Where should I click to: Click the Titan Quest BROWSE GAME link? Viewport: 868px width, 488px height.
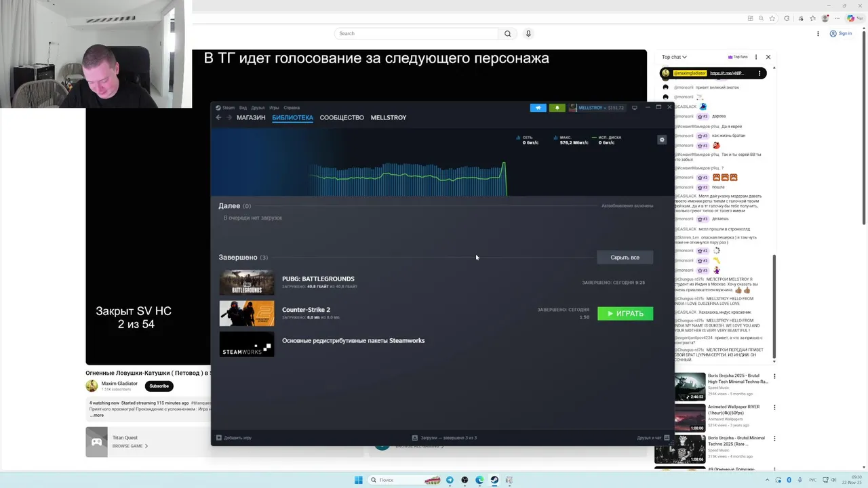click(130, 446)
